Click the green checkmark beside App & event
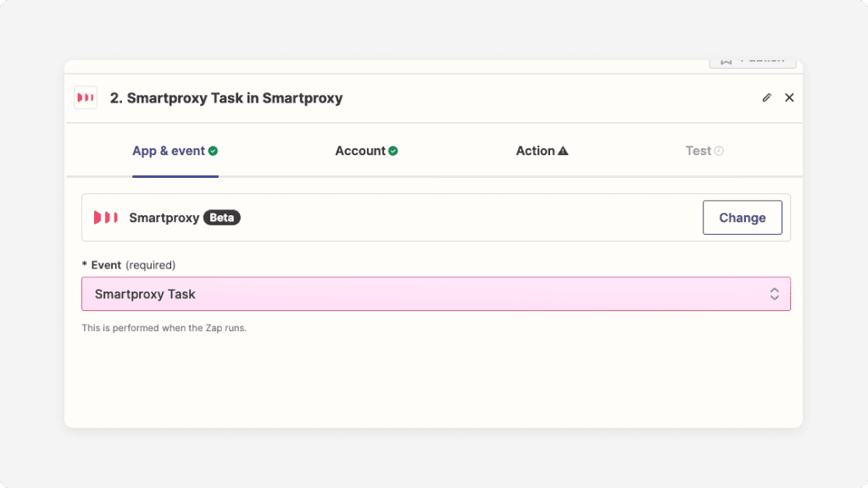 pos(213,151)
